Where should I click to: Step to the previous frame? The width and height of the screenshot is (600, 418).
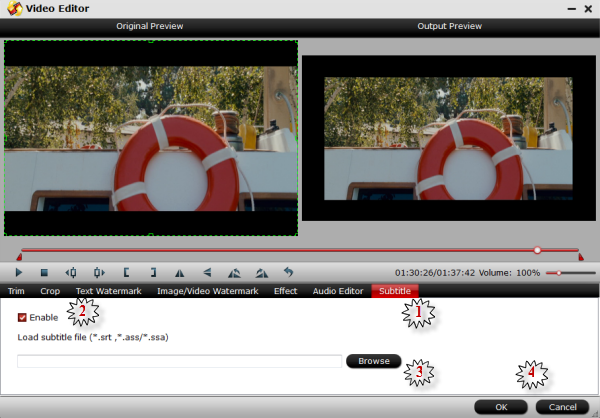click(x=71, y=273)
